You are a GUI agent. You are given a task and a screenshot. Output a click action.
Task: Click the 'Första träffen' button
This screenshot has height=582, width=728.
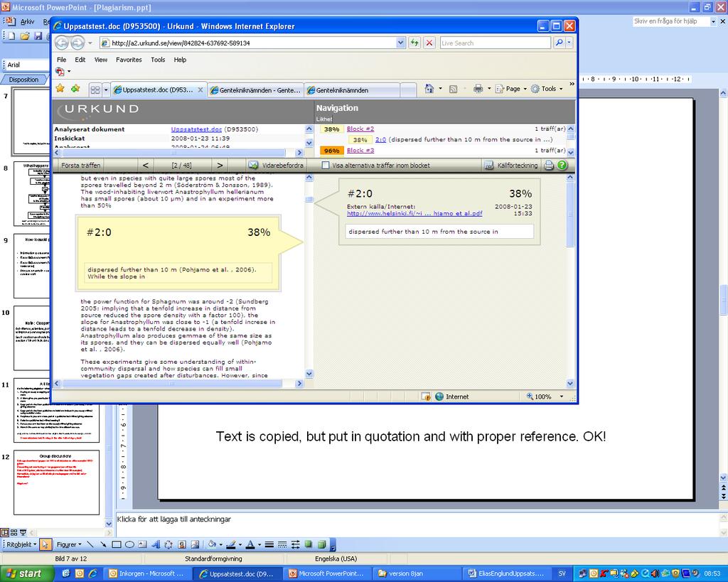click(81, 166)
